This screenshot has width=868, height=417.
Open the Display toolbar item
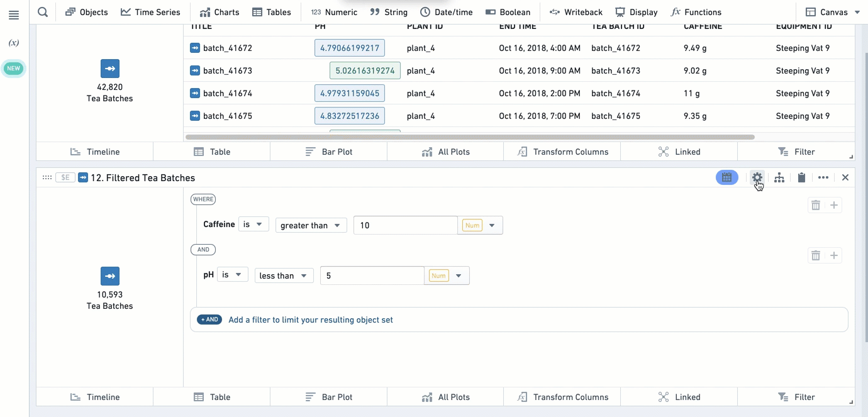pos(637,12)
